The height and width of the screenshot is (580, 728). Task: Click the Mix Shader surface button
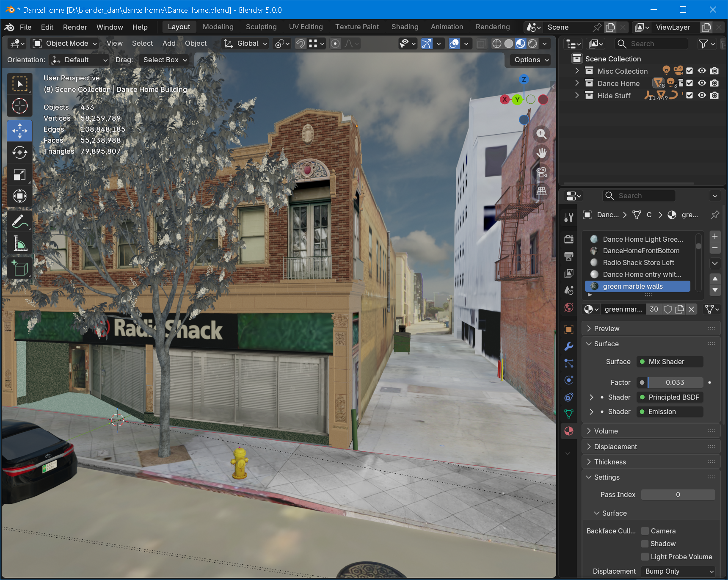point(670,362)
